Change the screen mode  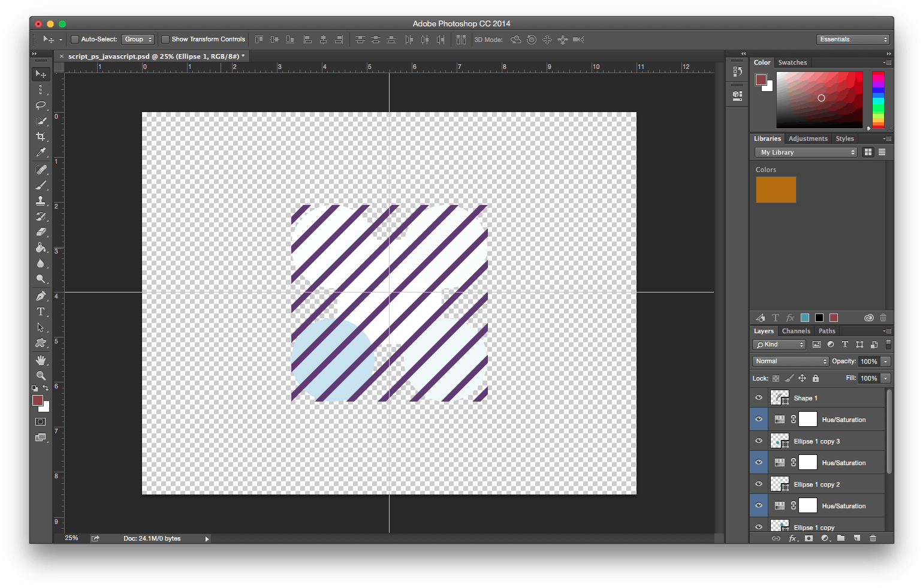click(x=41, y=438)
